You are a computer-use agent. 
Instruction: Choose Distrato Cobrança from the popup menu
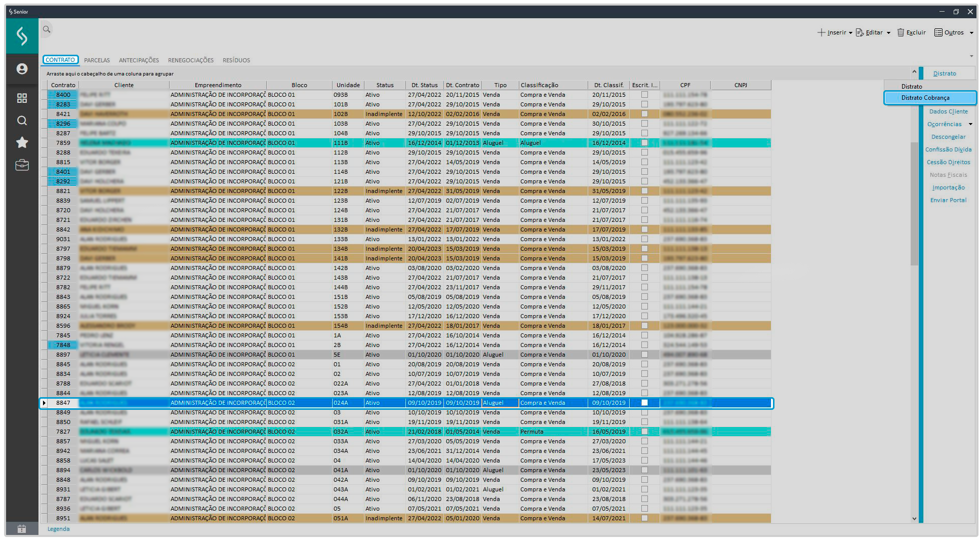coord(930,98)
